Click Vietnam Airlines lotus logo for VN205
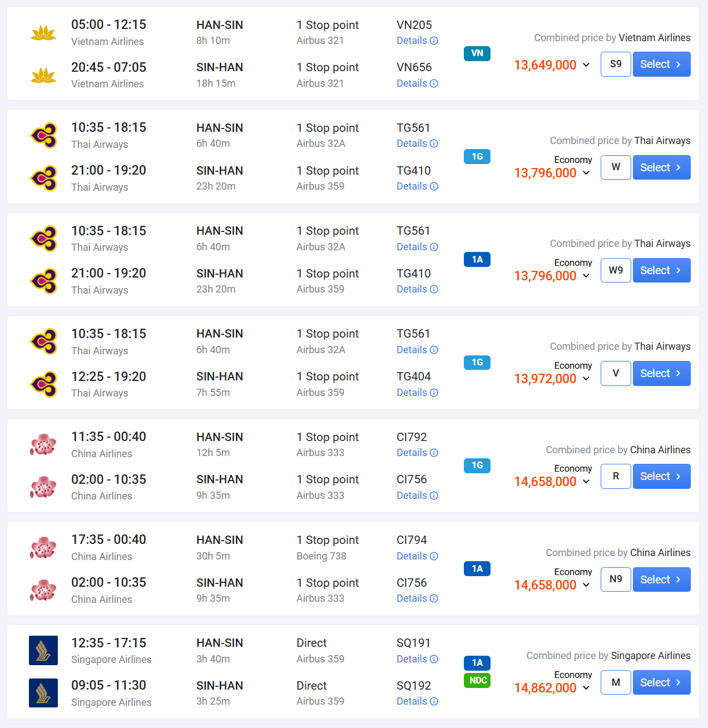Screen dimensions: 708x728 [43, 33]
